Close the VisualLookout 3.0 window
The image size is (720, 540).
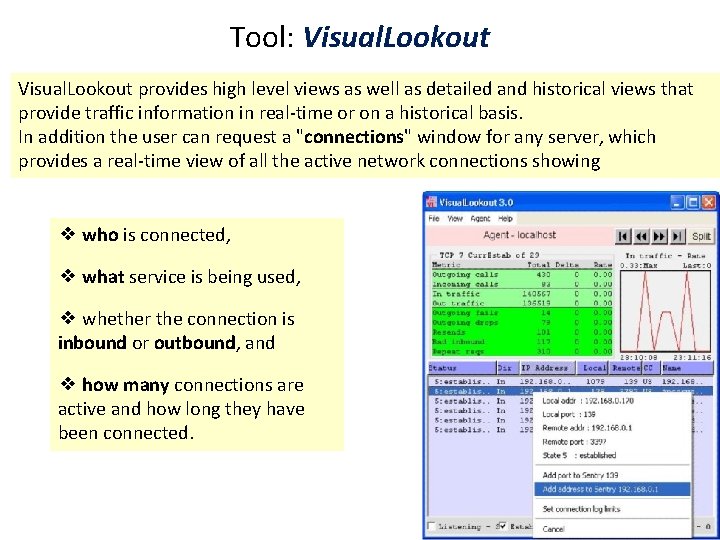pos(709,202)
